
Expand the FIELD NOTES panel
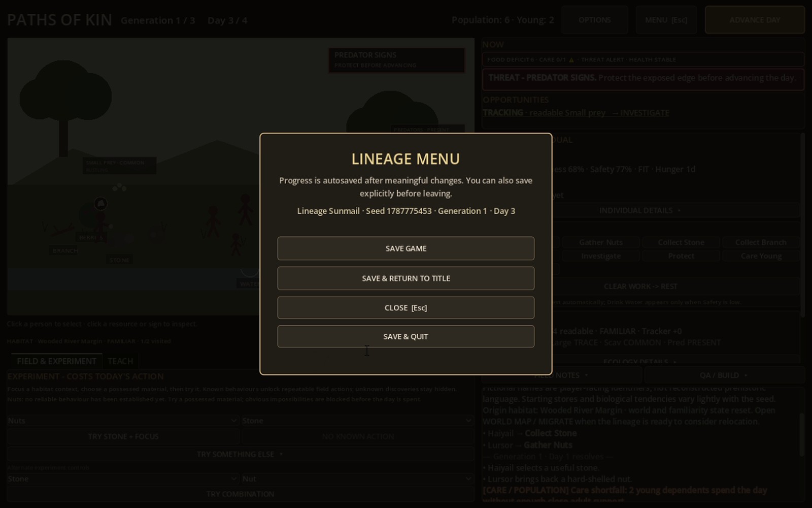pos(562,375)
